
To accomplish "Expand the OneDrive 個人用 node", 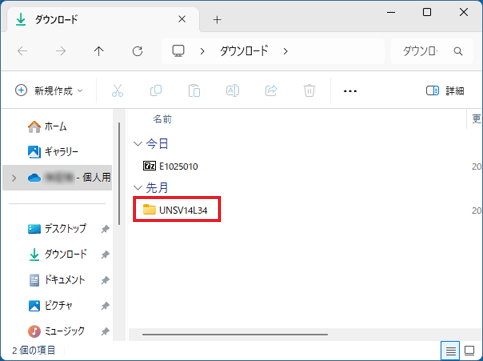I will click(14, 178).
